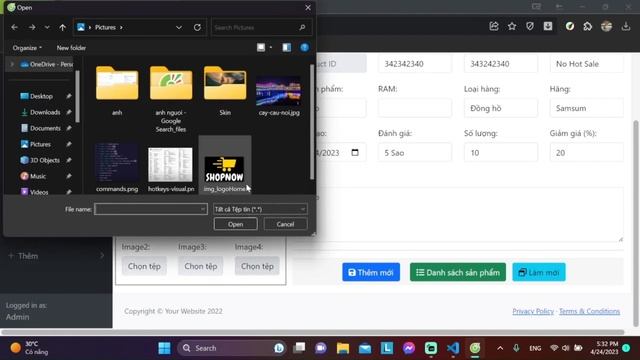
Task: Choose file for Image2
Action: pyautogui.click(x=144, y=266)
